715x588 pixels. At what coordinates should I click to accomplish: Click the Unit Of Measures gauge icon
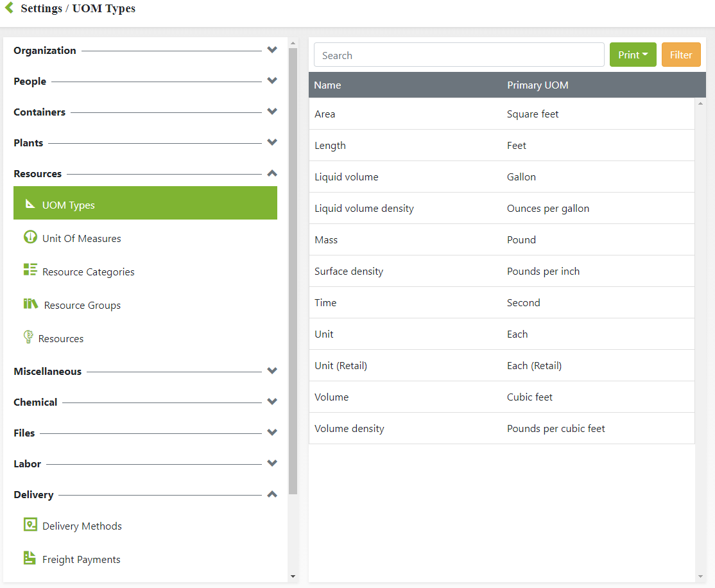coord(30,237)
